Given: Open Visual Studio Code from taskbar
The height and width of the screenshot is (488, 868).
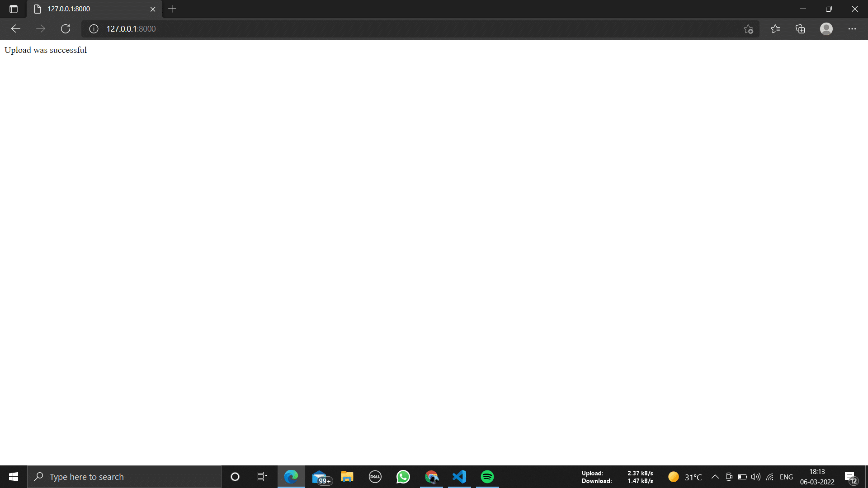Looking at the screenshot, I should pos(459,477).
